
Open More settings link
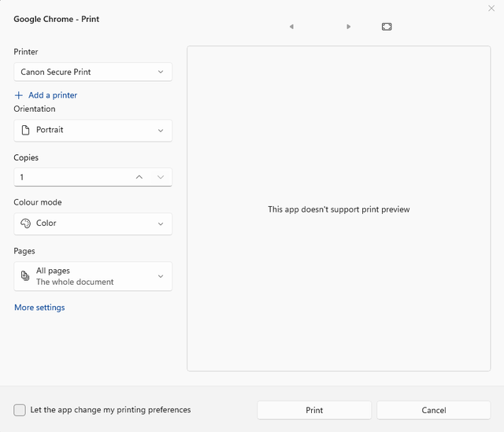point(39,308)
